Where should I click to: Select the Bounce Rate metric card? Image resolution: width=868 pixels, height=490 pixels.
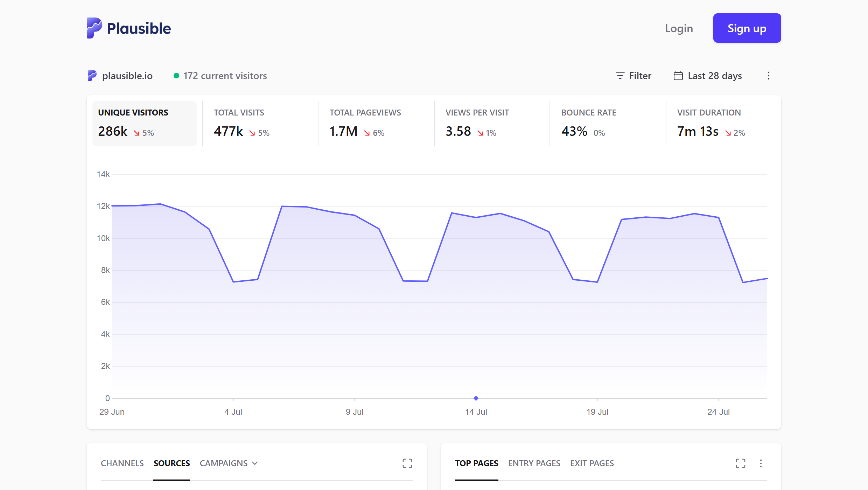pos(608,123)
